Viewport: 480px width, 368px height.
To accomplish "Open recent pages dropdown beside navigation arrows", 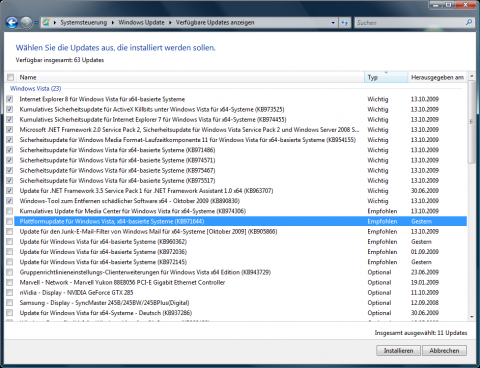I will click(36, 23).
